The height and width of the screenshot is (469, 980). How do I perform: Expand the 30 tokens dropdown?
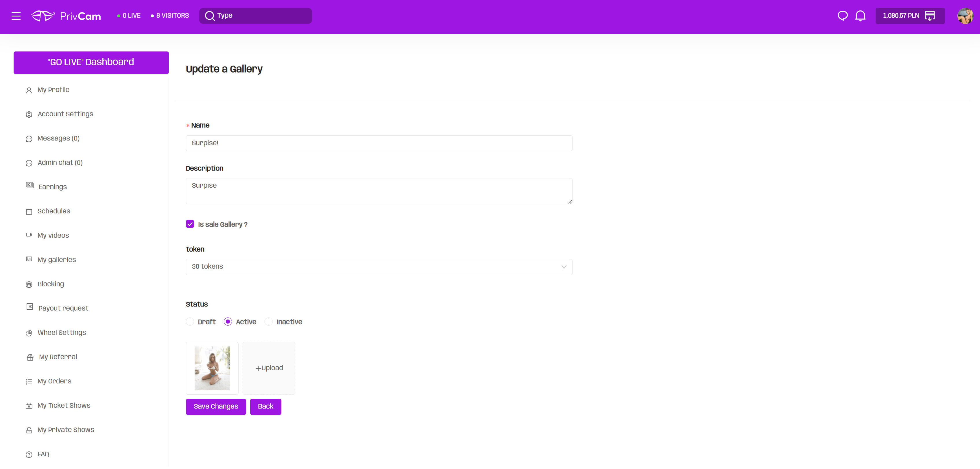[379, 267]
